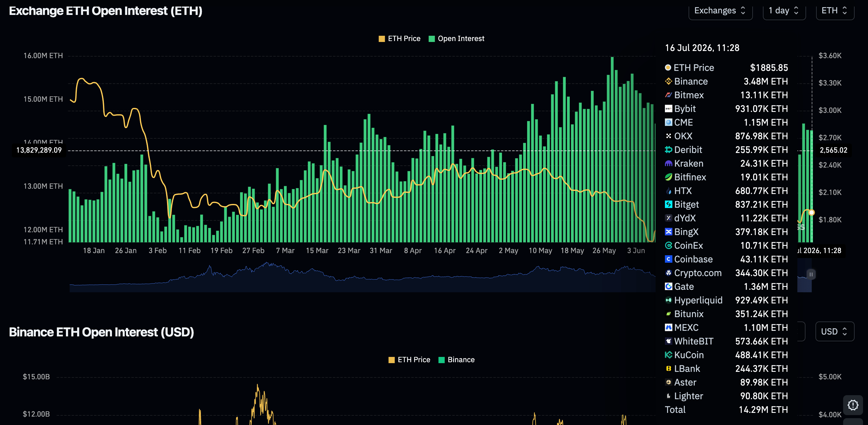Click the Bybit icon in tooltip
This screenshot has width=868, height=425.
668,109
